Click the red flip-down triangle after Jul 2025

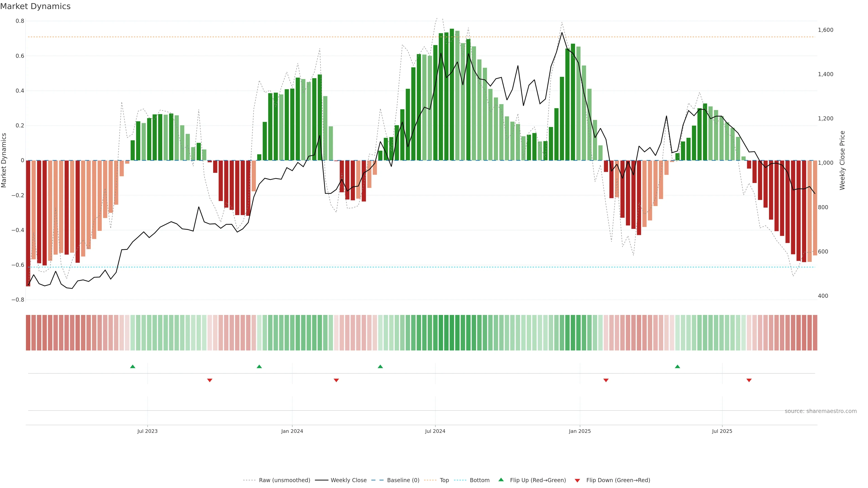pos(749,380)
